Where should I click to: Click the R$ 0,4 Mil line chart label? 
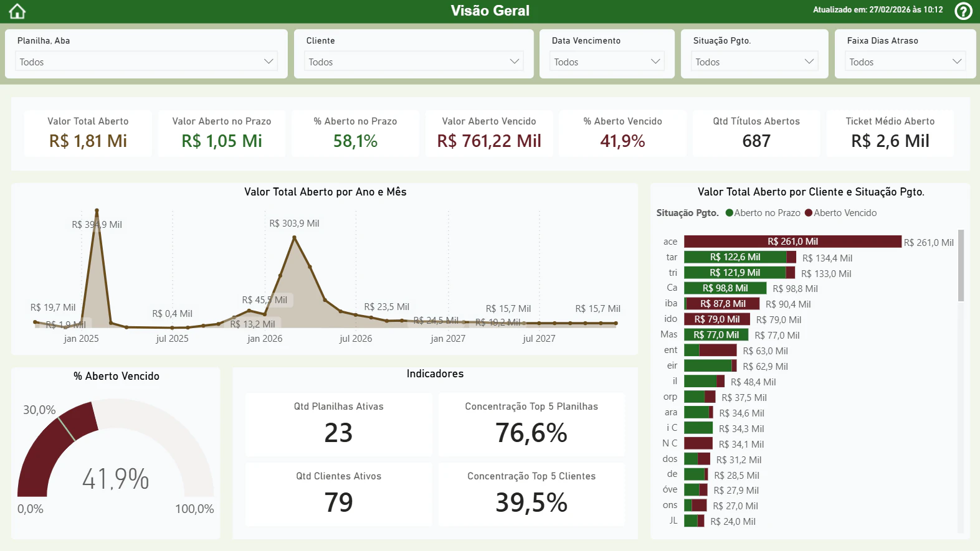172,314
